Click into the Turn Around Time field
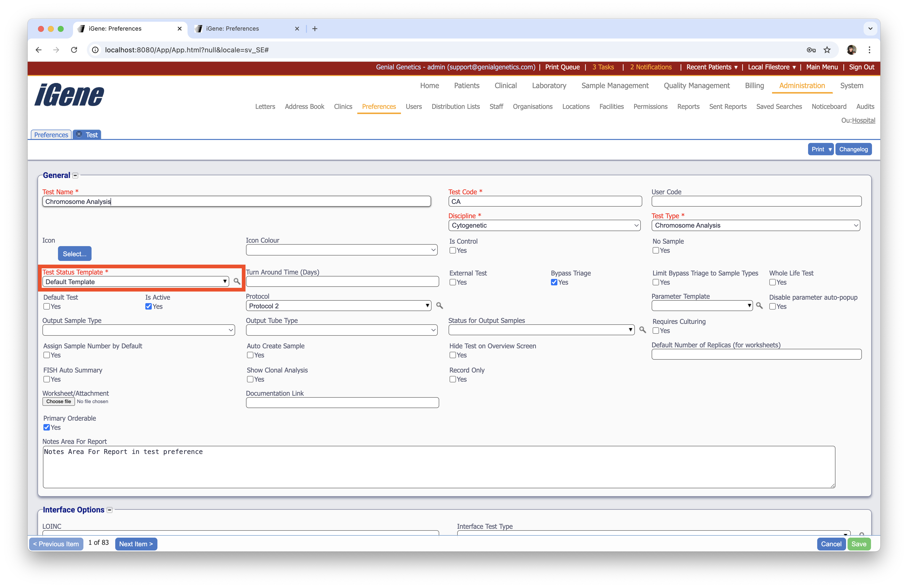Image resolution: width=908 pixels, height=588 pixels. (x=342, y=282)
